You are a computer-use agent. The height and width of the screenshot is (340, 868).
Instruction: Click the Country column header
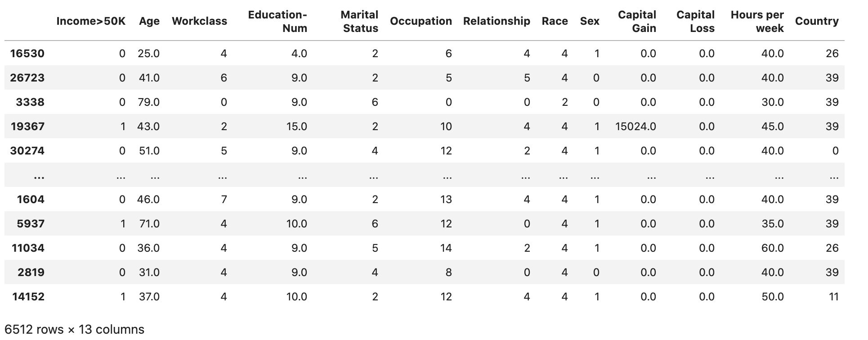(x=817, y=21)
